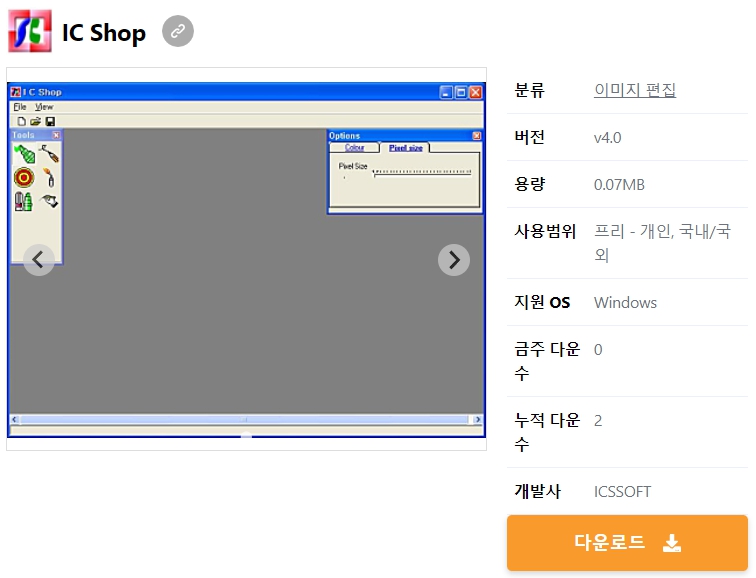Screen dimensions: 756x578
Task: Click the IC Shop page title
Action: coord(104,33)
